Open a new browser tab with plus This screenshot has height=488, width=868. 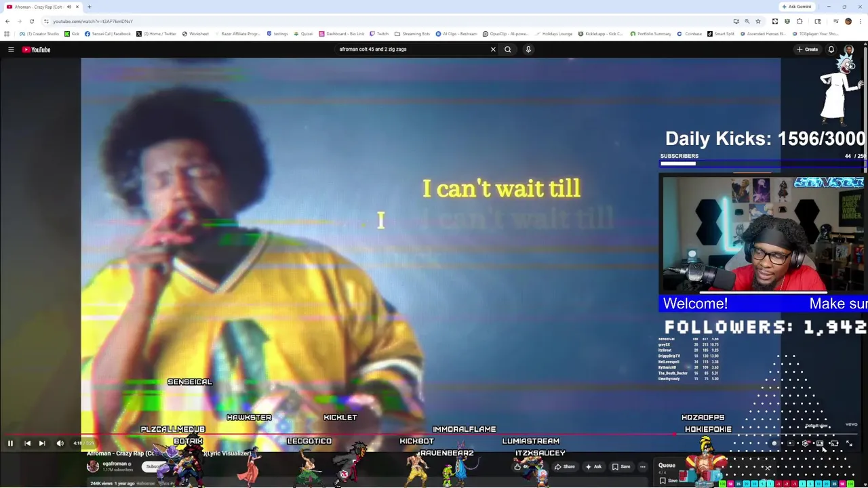89,7
